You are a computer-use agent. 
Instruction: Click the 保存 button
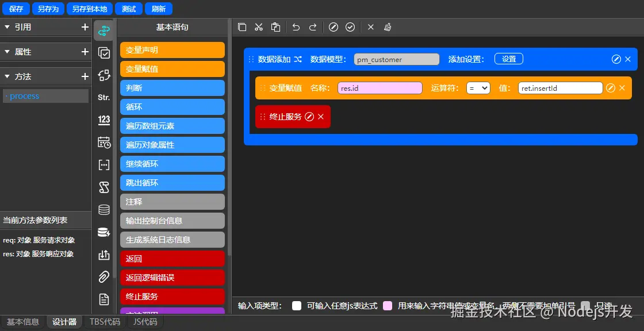coord(16,9)
